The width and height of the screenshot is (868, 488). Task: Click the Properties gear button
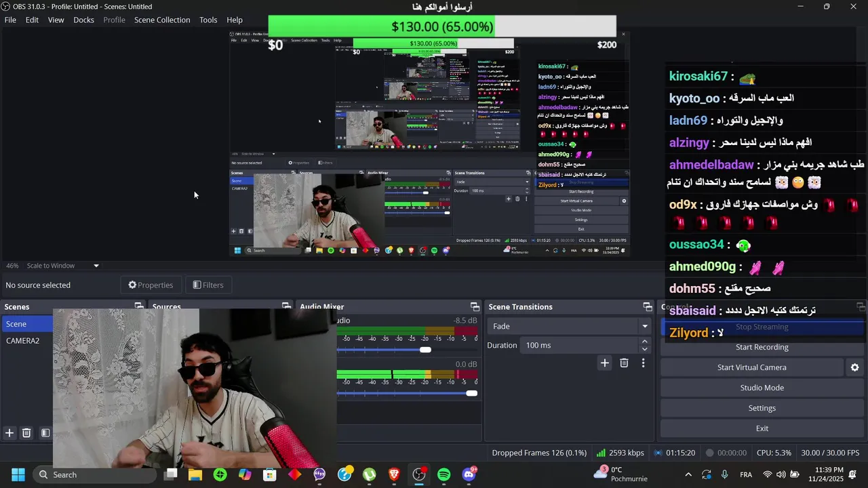[151, 285]
